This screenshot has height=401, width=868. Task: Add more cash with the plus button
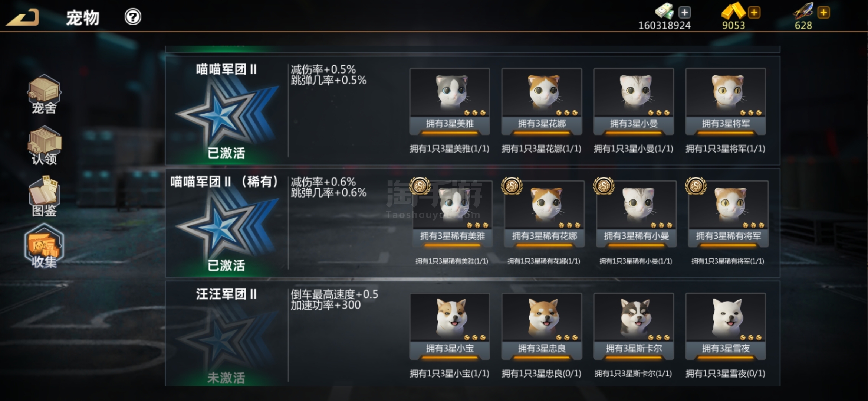tap(684, 12)
